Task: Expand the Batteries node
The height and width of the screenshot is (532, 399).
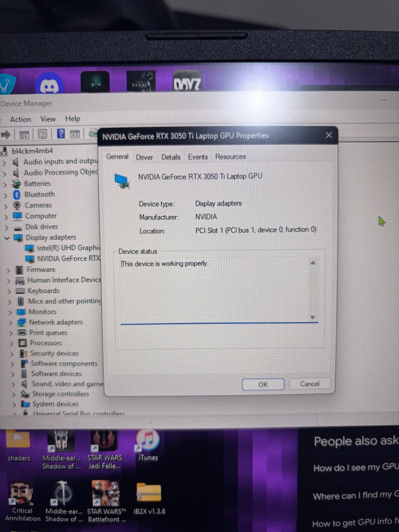Action: (5, 185)
